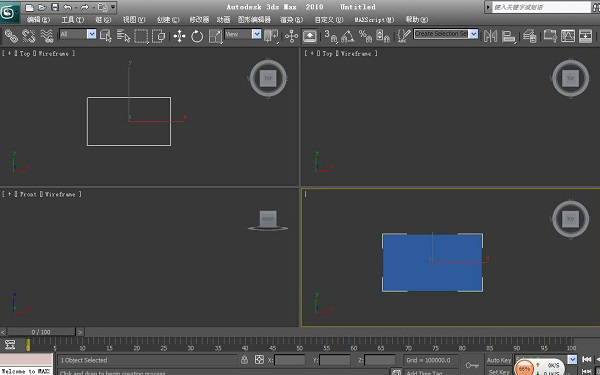Open the 编辑(E) Edit menu

38,20
